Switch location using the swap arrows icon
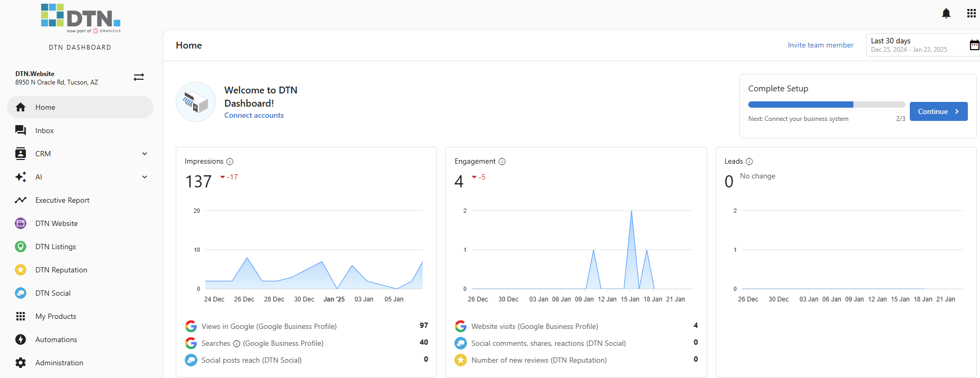 pyautogui.click(x=139, y=77)
